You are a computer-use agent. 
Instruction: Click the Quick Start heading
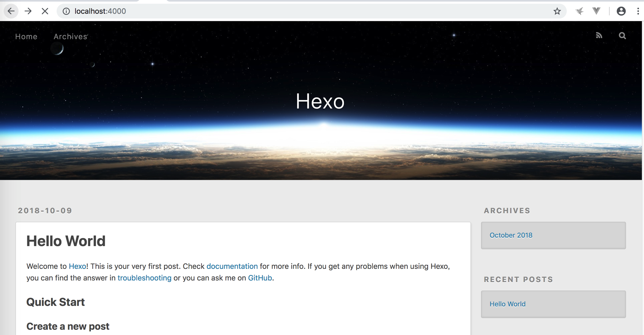[56, 302]
